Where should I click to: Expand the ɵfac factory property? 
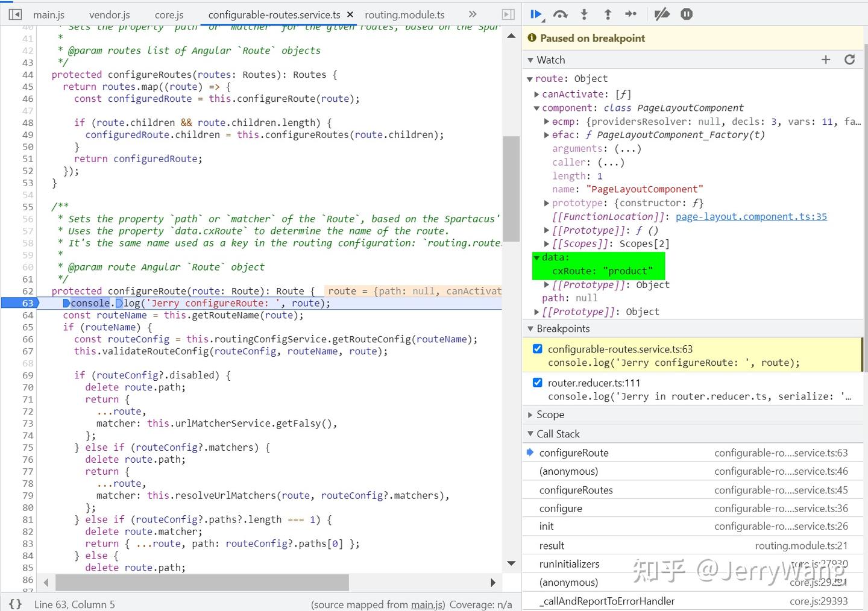(x=547, y=135)
